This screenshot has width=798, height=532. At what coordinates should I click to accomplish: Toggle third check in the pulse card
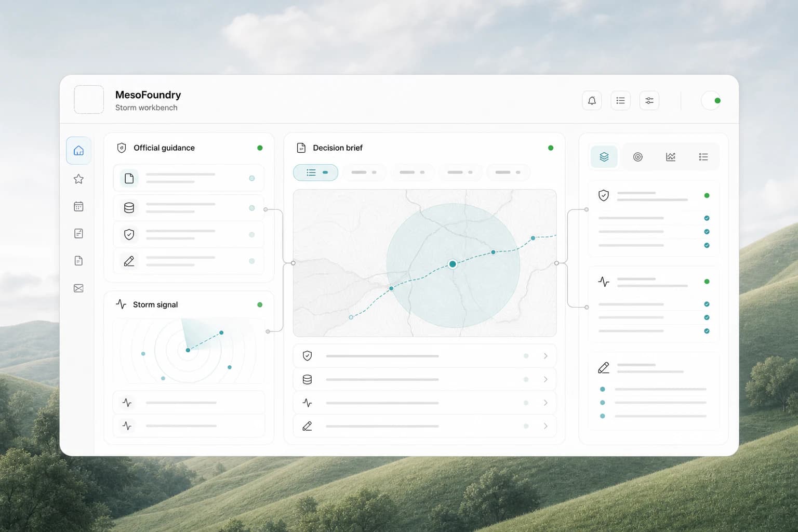(707, 331)
